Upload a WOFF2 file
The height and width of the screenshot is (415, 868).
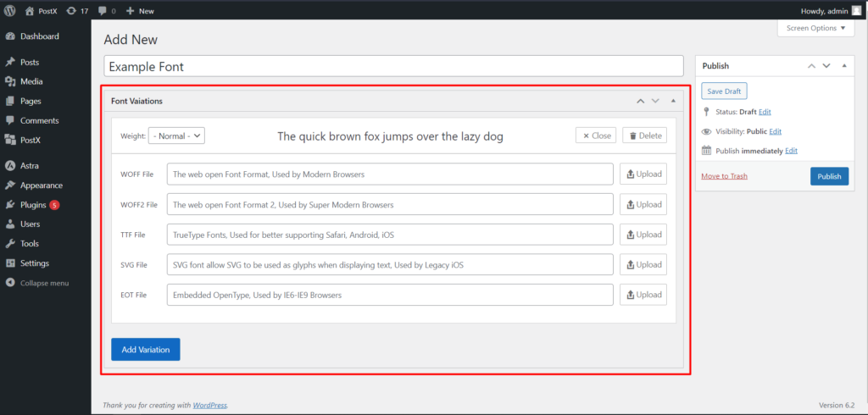643,204
